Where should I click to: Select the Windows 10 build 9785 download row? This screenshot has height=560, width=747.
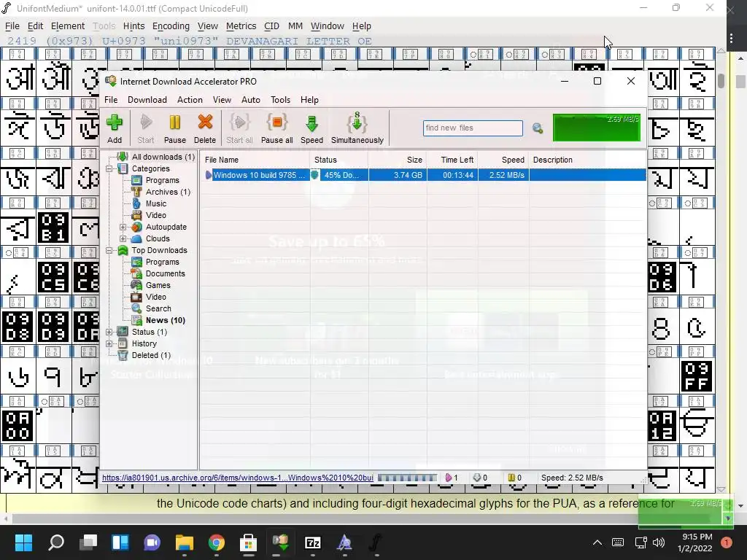pyautogui.click(x=424, y=175)
